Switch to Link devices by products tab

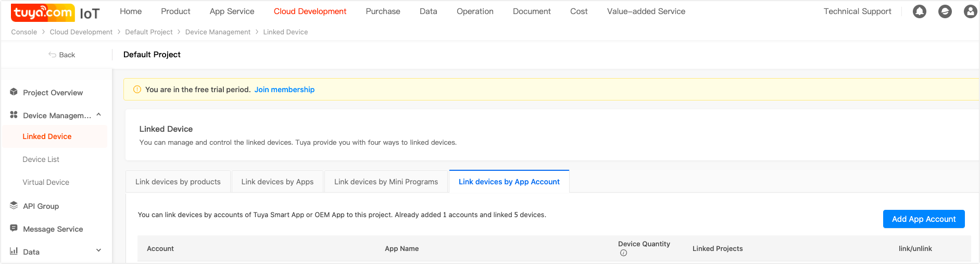[x=178, y=182]
